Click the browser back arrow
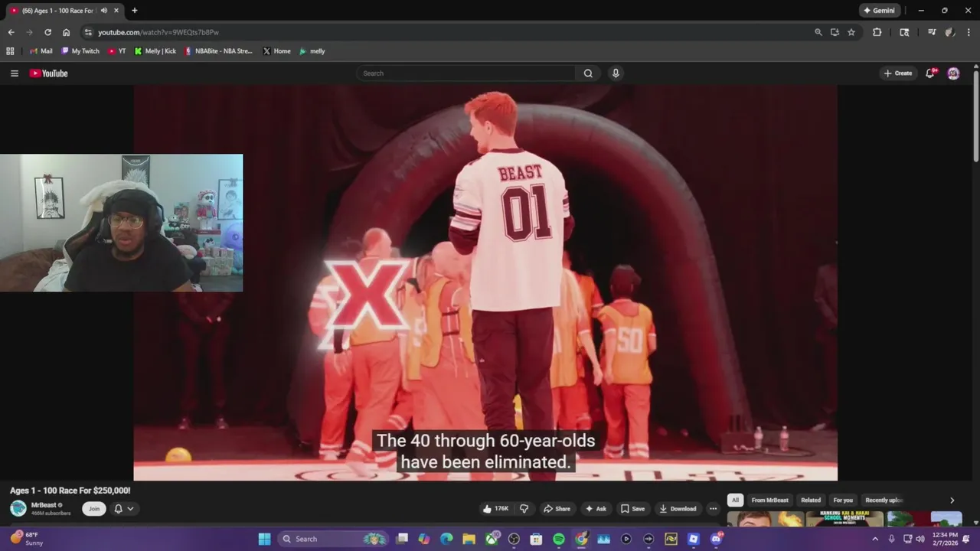The height and width of the screenshot is (551, 980). (x=11, y=32)
